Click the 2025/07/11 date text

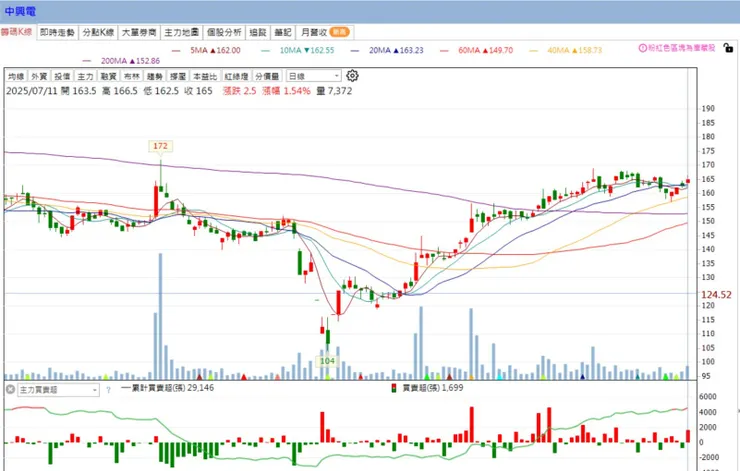(31, 91)
